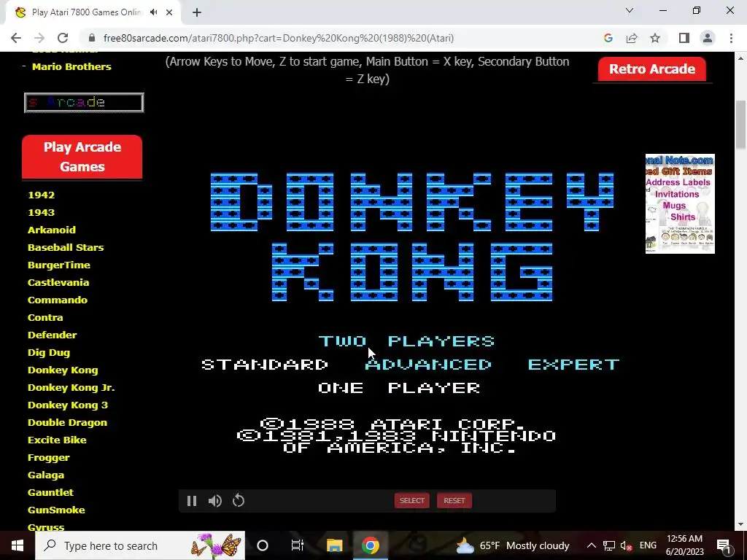Viewport: 747px width, 560px height.
Task: Open the GunSmoke link
Action: click(x=56, y=510)
